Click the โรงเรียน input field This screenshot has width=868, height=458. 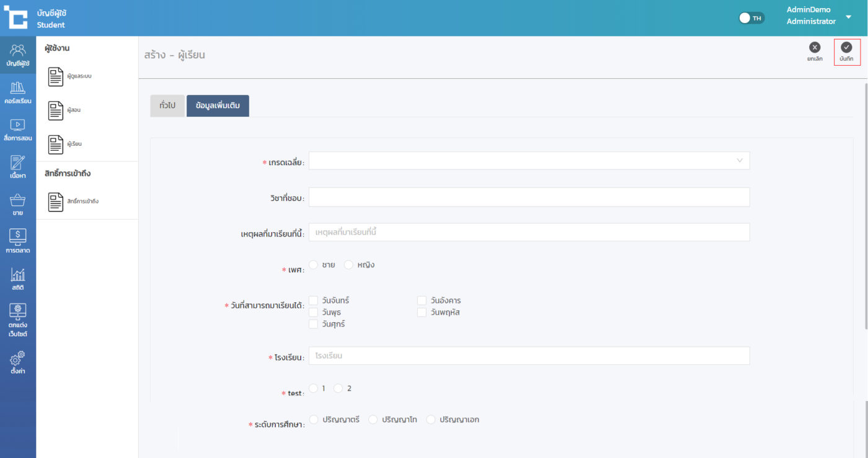click(x=529, y=356)
